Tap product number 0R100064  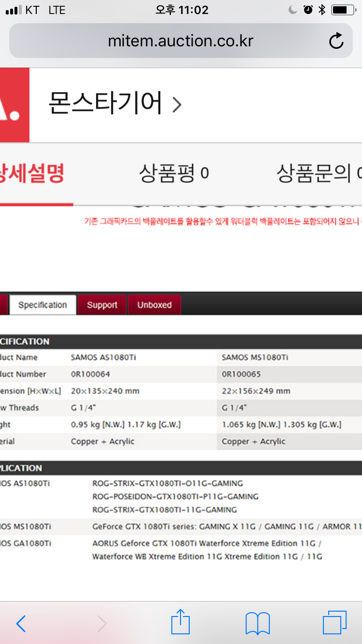tap(90, 375)
